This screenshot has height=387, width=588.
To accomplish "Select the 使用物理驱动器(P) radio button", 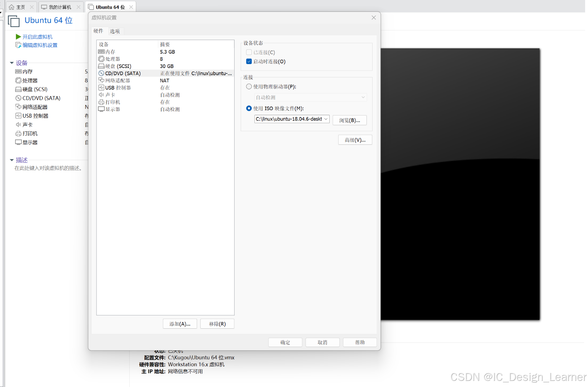I will [249, 86].
